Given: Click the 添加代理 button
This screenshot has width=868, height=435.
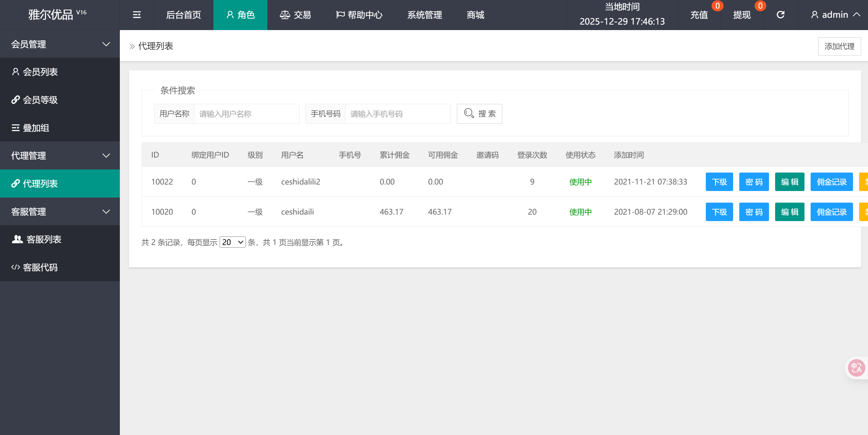Looking at the screenshot, I should pyautogui.click(x=839, y=46).
